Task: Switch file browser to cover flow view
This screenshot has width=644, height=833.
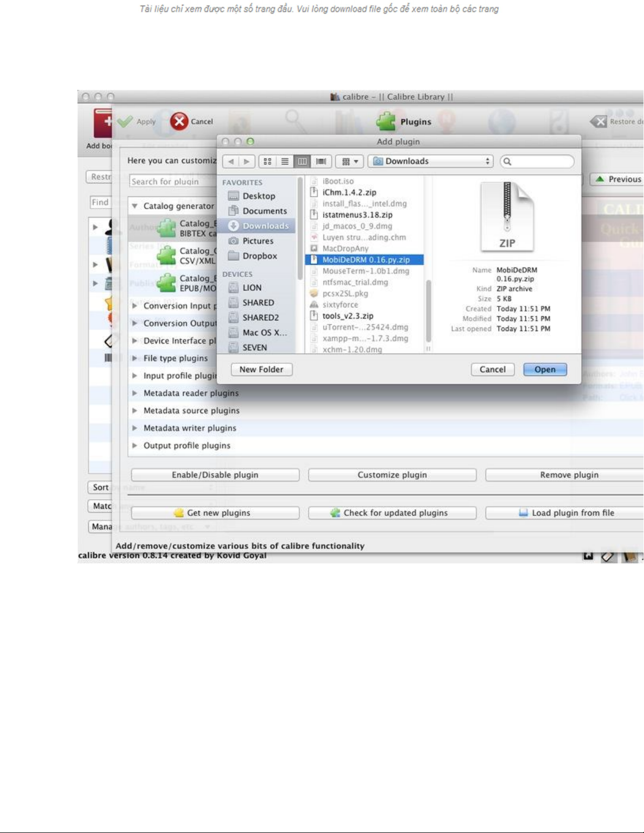Action: (321, 161)
